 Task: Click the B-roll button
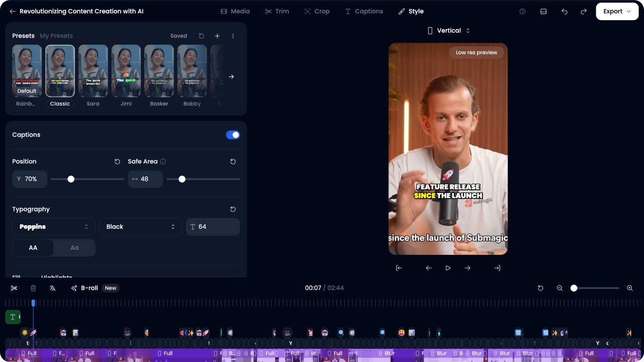pos(85,288)
